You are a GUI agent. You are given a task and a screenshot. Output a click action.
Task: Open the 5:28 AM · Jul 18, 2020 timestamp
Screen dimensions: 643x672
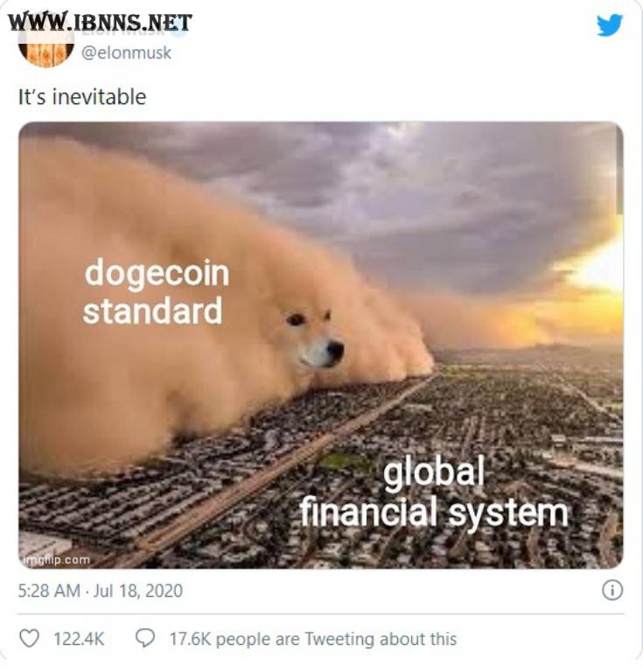[101, 591]
